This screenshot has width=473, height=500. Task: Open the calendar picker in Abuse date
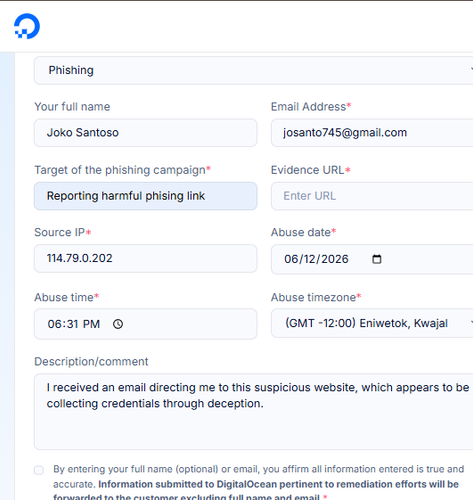pyautogui.click(x=376, y=259)
